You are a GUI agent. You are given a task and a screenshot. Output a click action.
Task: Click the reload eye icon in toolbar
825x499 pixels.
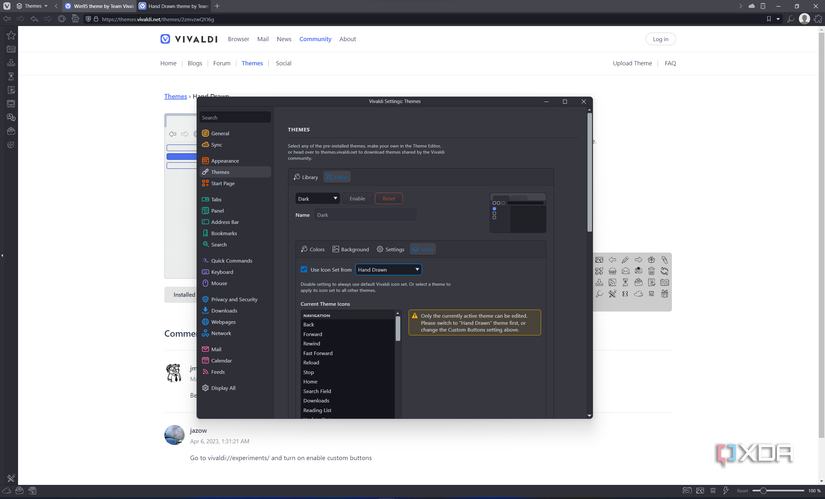point(62,18)
